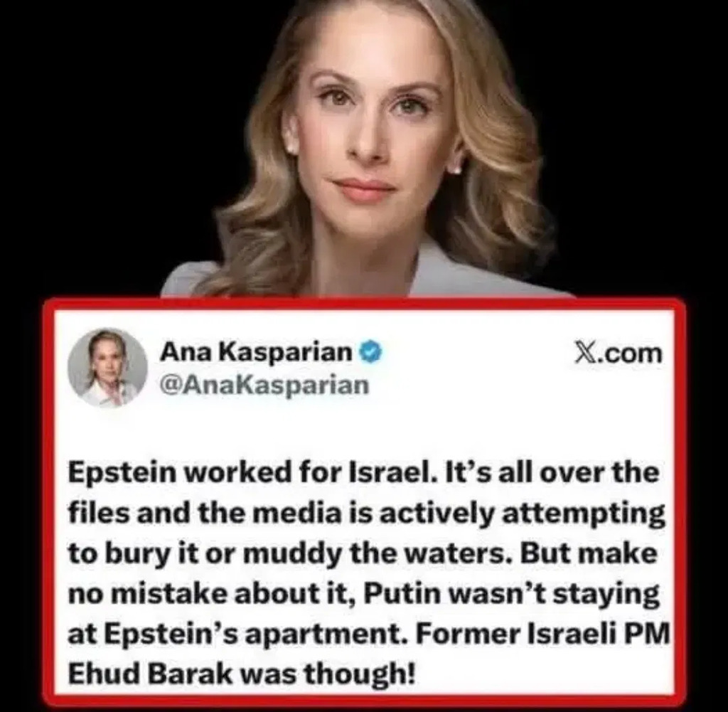728x712 pixels.
Task: Click the phrase "muddy the waters"
Action: pyautogui.click(x=371, y=555)
